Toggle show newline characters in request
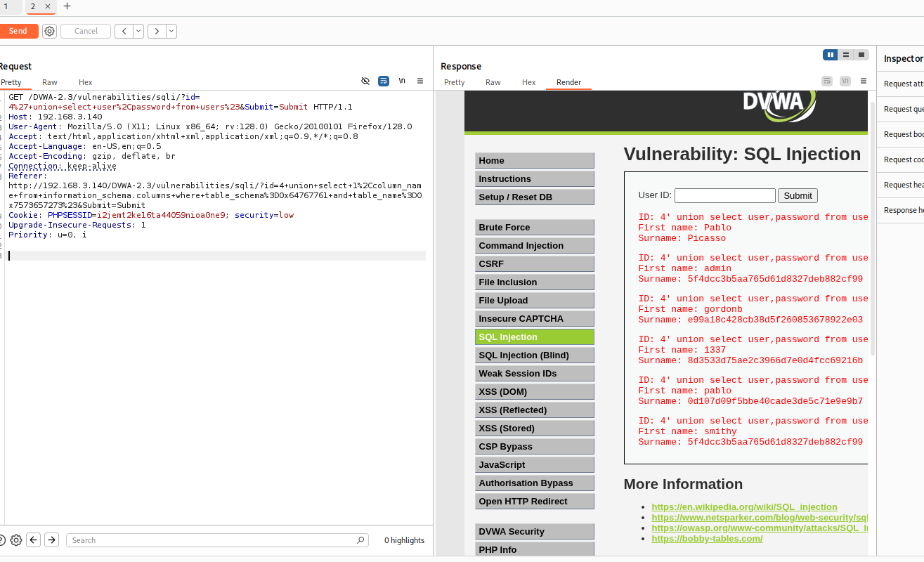Viewport: 924px width, 562px height. click(402, 81)
